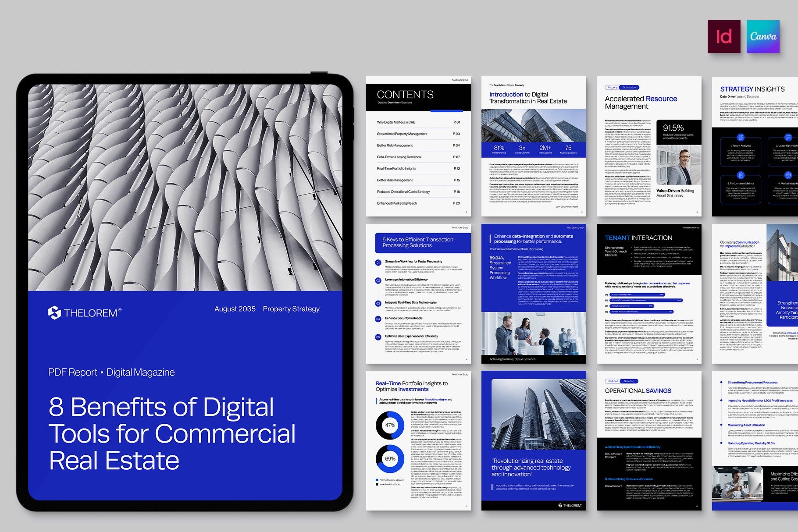Click the Lease Optimization icon on Strategy Insights
Screen dimensions: 798x532
click(788, 138)
